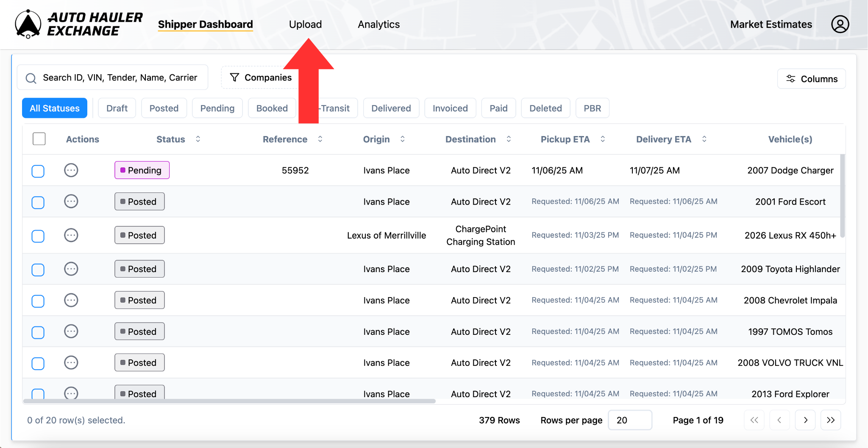Go to the next page arrow

[x=805, y=420]
